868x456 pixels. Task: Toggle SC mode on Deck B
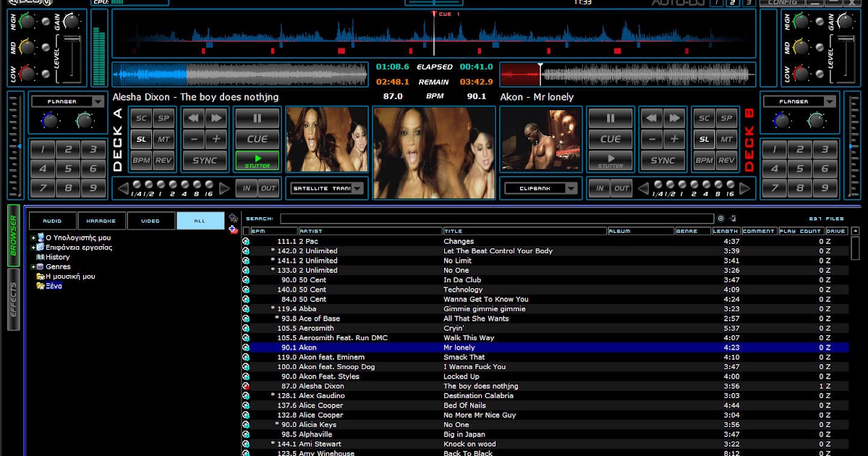tap(704, 118)
